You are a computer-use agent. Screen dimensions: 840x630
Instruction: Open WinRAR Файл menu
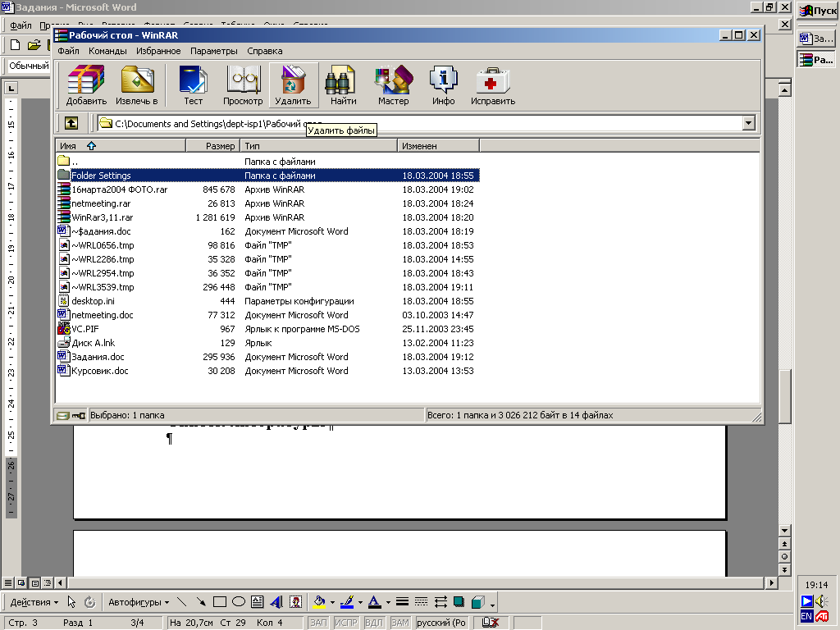pos(69,51)
